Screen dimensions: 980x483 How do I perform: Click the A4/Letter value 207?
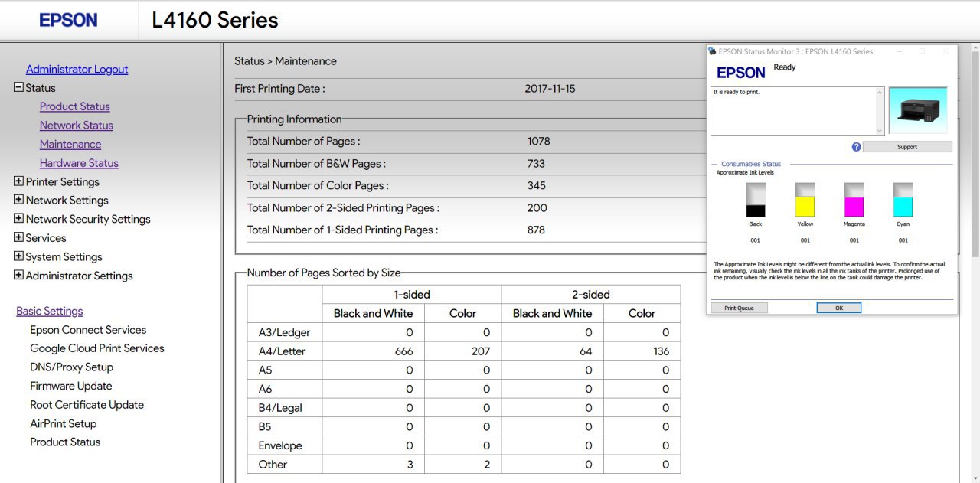pyautogui.click(x=481, y=351)
